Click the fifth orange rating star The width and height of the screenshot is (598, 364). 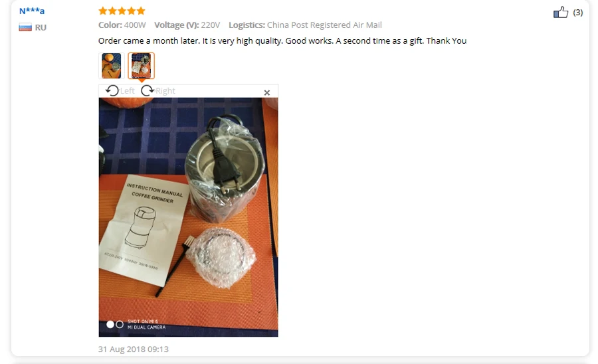[141, 11]
